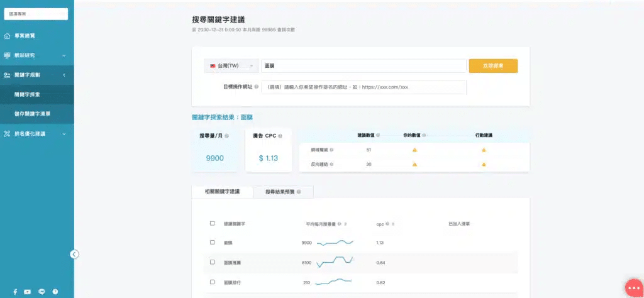Open the 台灣(TW) country dropdown

click(x=231, y=66)
